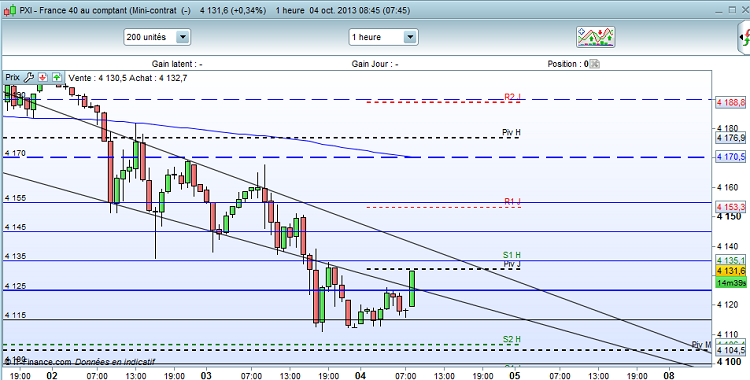
Task: Click the Gain latent text
Action: coord(177,64)
